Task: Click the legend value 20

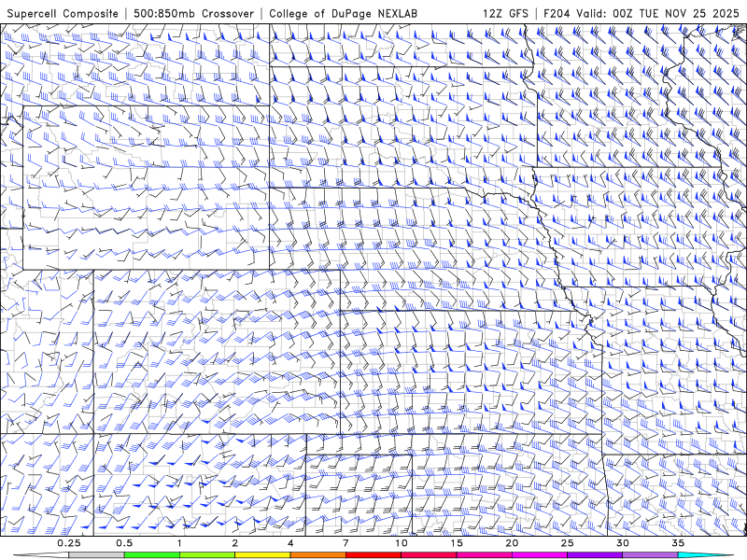Action: tap(512, 543)
